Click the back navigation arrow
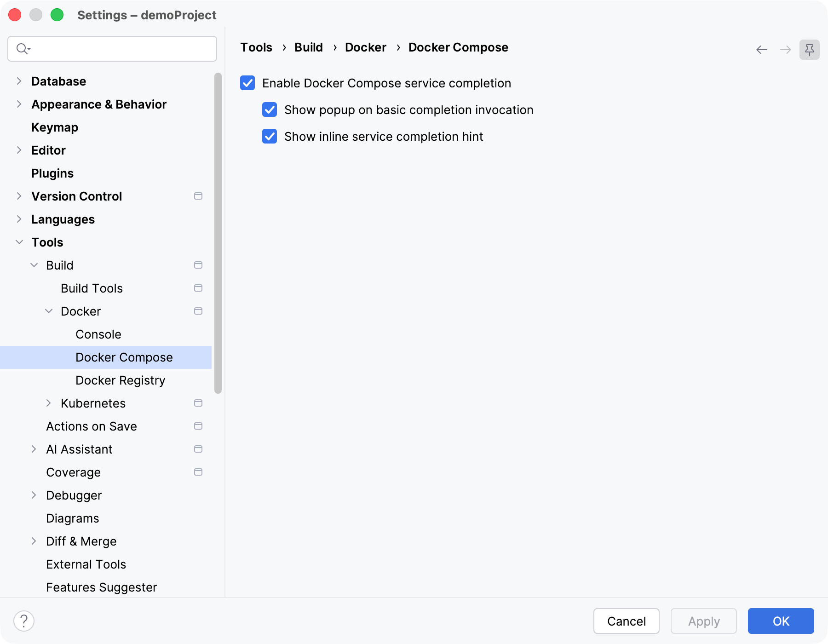 (x=762, y=50)
